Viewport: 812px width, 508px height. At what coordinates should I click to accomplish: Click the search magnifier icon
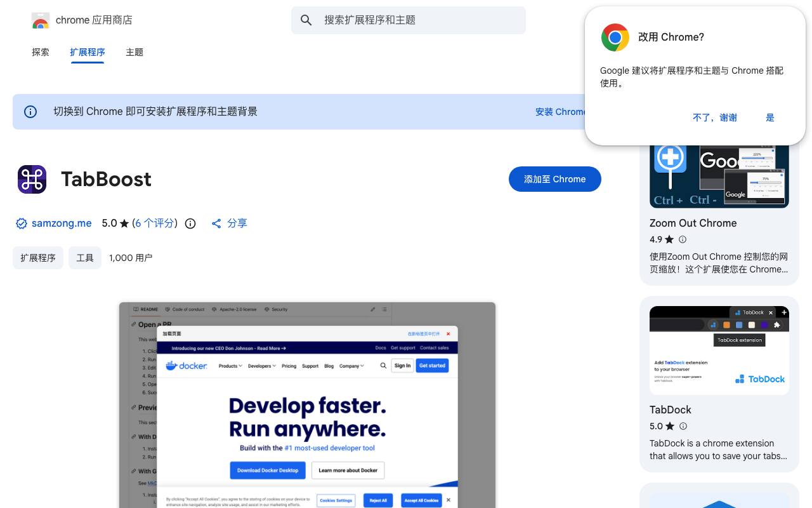[x=306, y=20]
